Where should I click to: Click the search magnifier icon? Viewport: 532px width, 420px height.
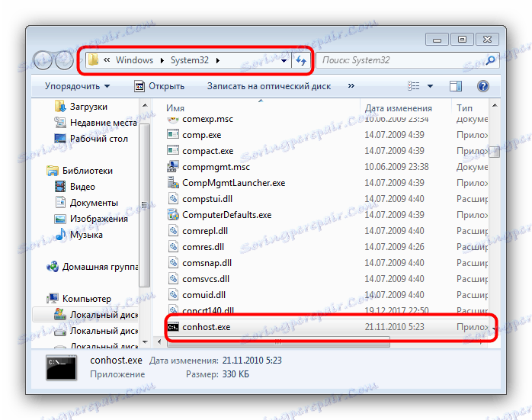pos(490,60)
